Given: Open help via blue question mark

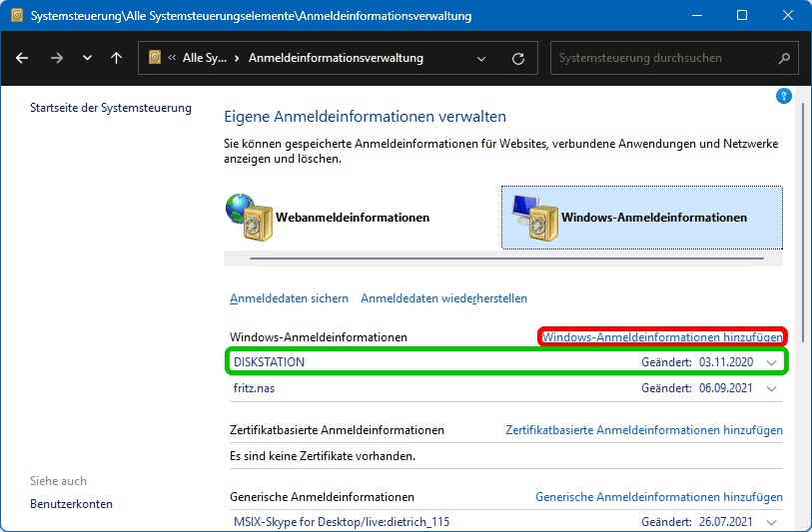Looking at the screenshot, I should point(784,97).
